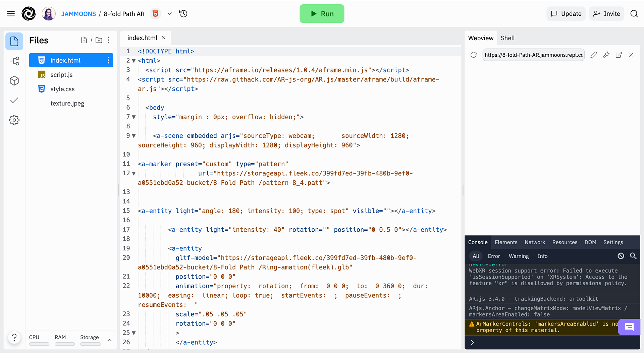Image resolution: width=644 pixels, height=353 pixels.
Task: Close the webview pane
Action: coord(631,55)
